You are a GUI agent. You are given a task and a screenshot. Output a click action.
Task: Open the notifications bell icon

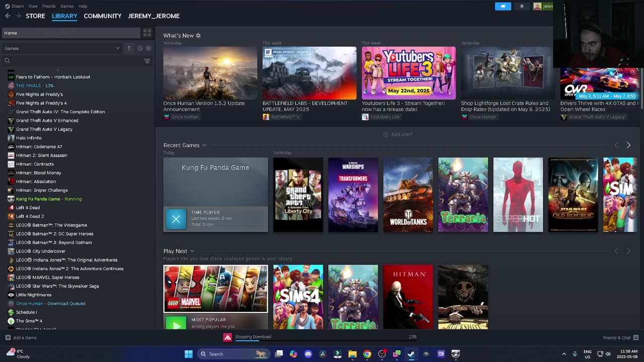pos(522,6)
